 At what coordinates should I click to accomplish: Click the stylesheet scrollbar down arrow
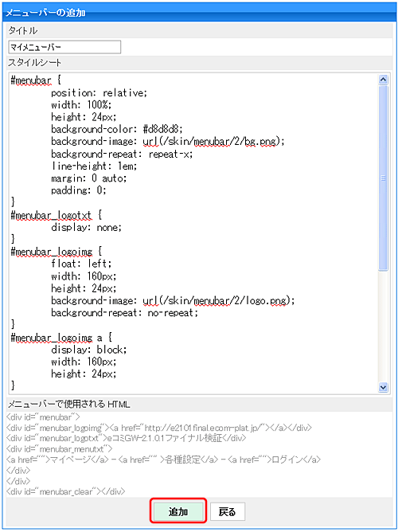tap(383, 387)
